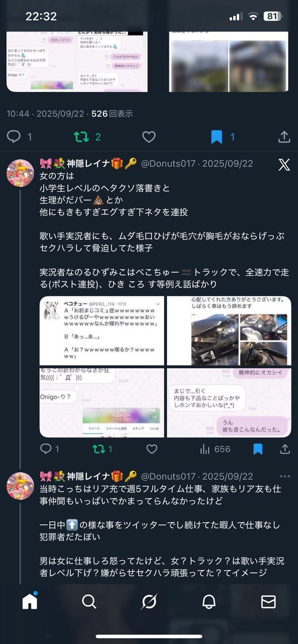Open the ペコチュー tweet screenshot thumbnail
This screenshot has height=644, width=298.
[x=102, y=331]
